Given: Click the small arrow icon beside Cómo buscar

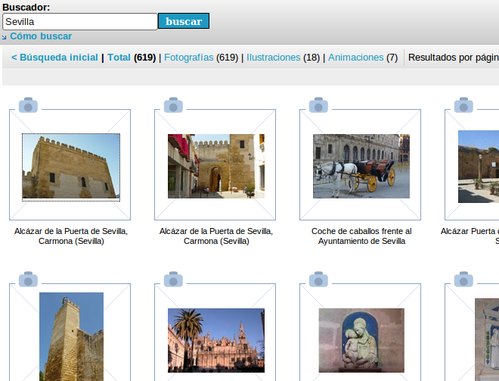Looking at the screenshot, I should (x=4, y=37).
